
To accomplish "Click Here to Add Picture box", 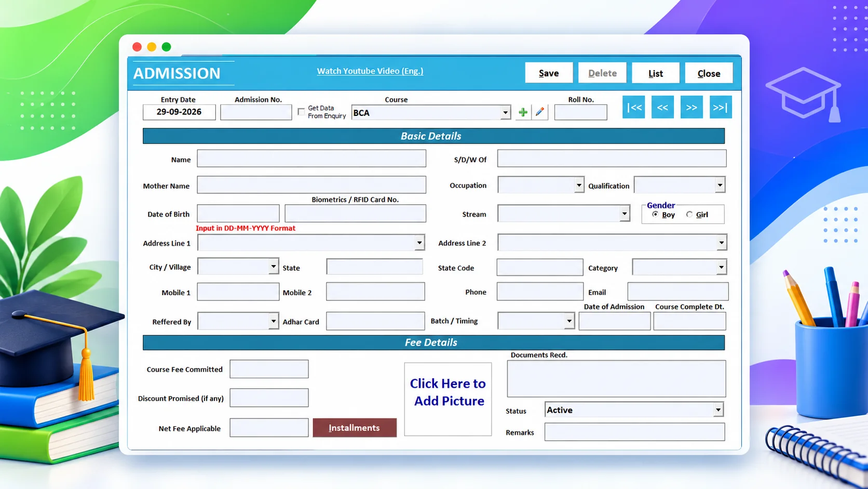I will pyautogui.click(x=448, y=399).
